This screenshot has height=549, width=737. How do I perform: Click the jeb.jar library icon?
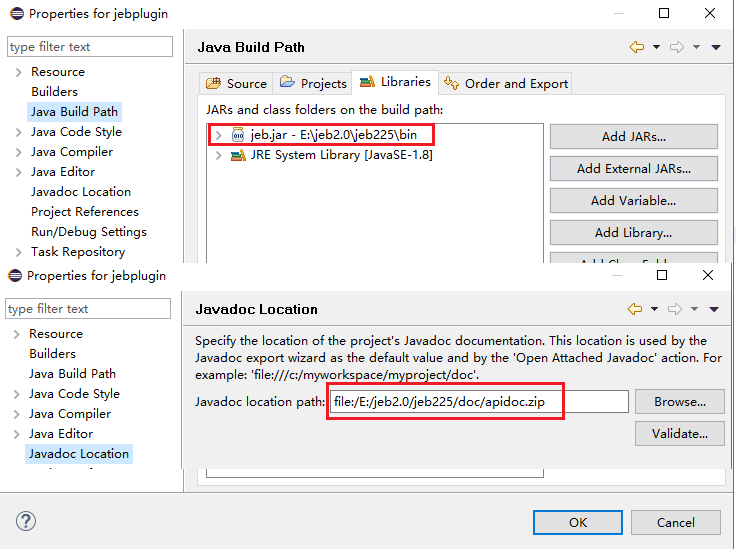tap(238, 135)
